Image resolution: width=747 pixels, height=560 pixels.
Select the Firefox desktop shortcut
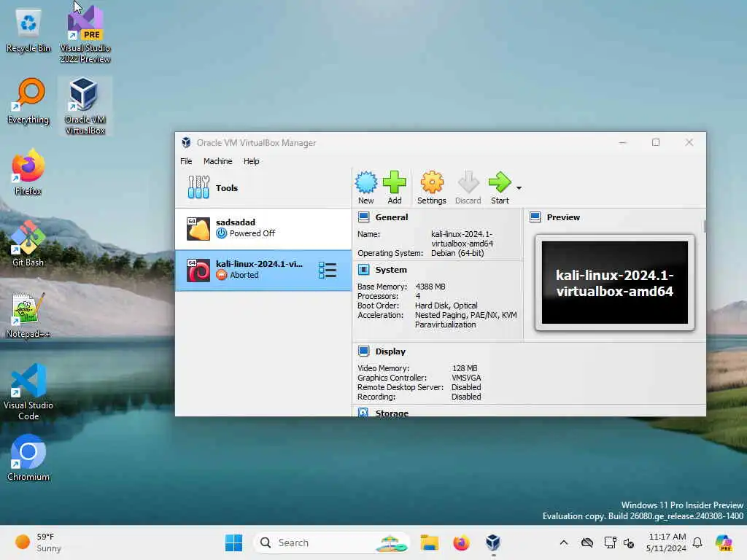[28, 172]
